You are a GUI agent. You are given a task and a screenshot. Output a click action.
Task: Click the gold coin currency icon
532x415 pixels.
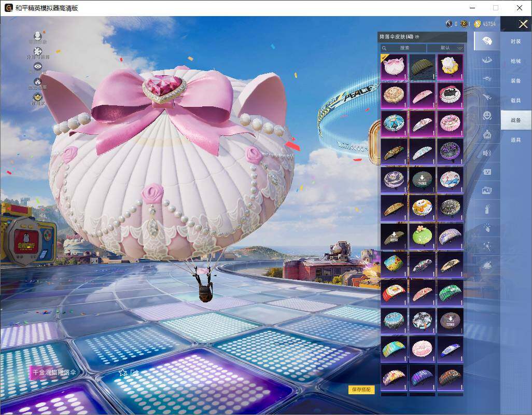[477, 24]
